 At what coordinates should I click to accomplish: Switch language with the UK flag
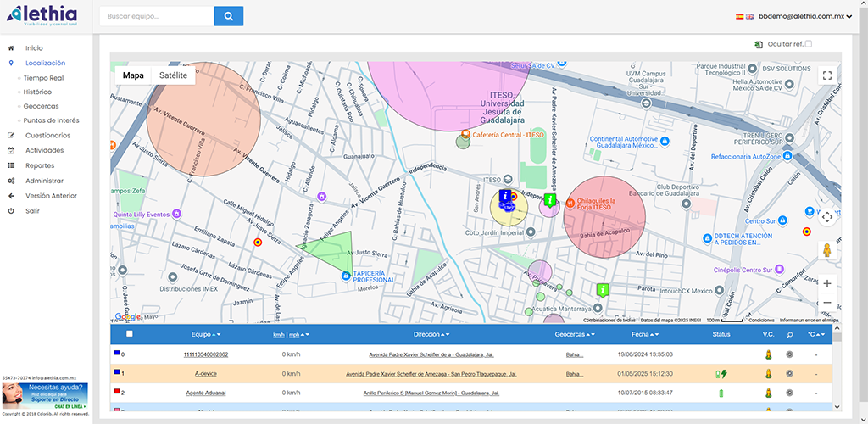click(x=749, y=17)
